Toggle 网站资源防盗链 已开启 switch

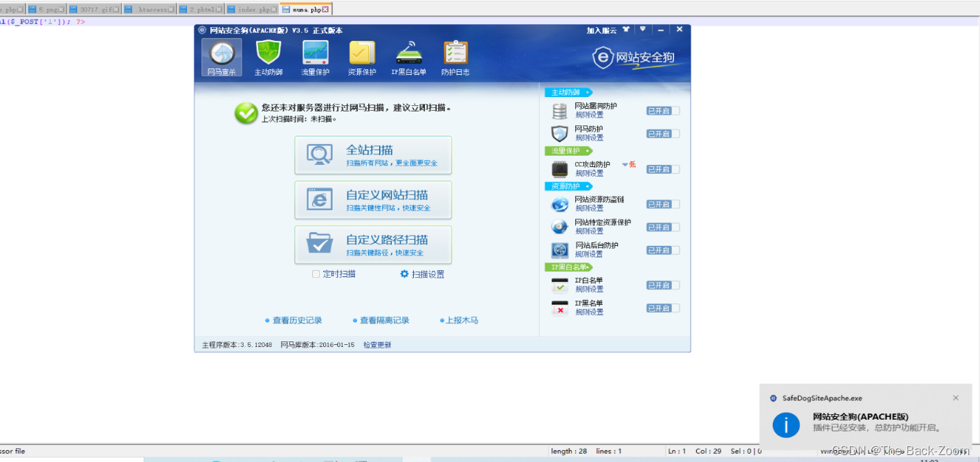tap(663, 204)
